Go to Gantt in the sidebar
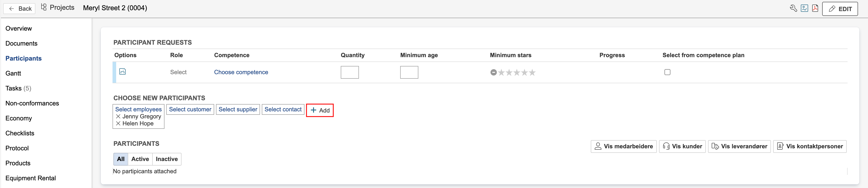Image resolution: width=868 pixels, height=188 pixels. point(13,73)
